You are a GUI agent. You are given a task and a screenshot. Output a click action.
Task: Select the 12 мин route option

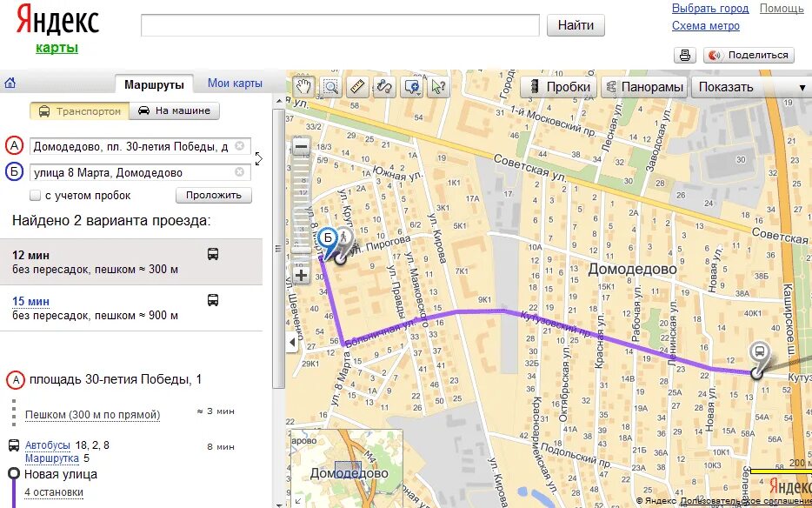(x=131, y=262)
